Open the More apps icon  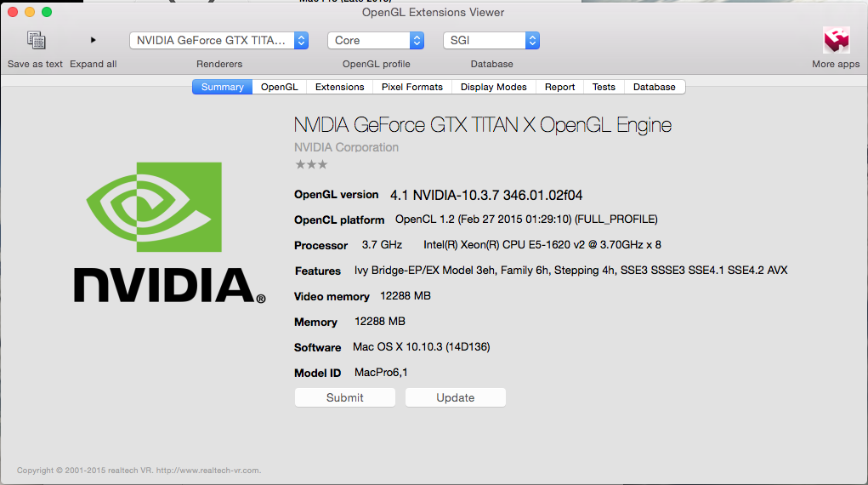point(836,41)
